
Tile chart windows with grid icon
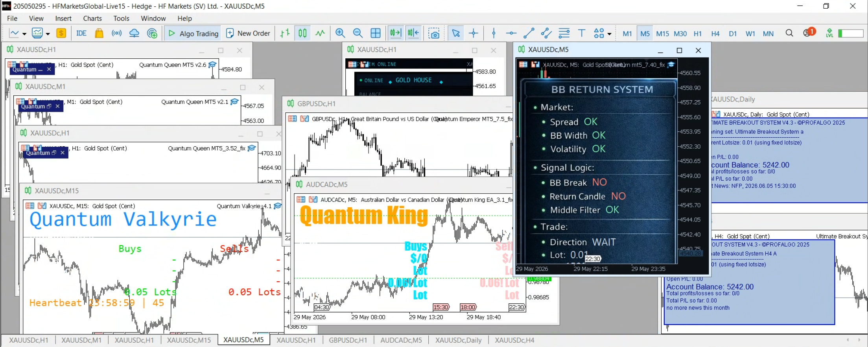(x=376, y=33)
